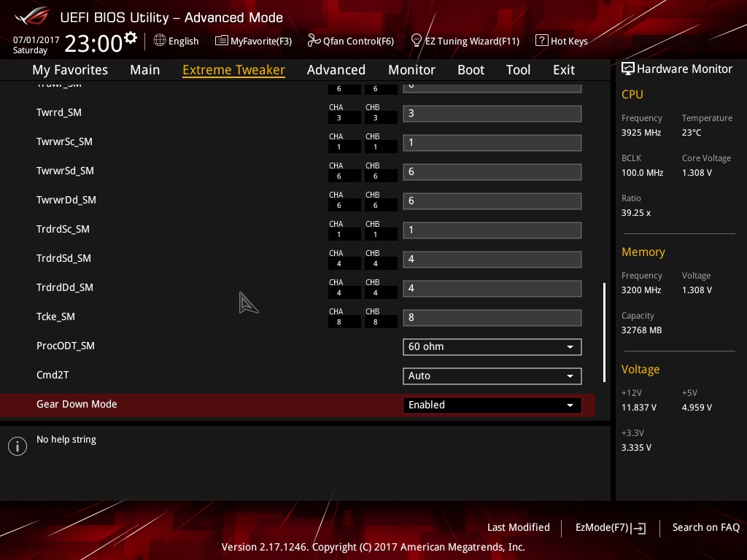Image resolution: width=747 pixels, height=560 pixels.
Task: Click the TrdrdDd_SM label
Action: [x=65, y=287]
